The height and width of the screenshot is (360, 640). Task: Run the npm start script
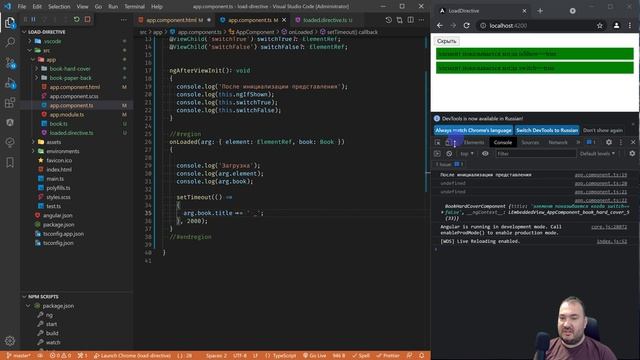coord(51,324)
